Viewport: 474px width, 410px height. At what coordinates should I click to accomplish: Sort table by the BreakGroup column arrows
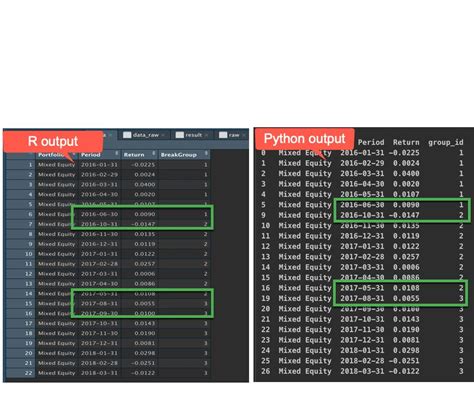[206, 153]
